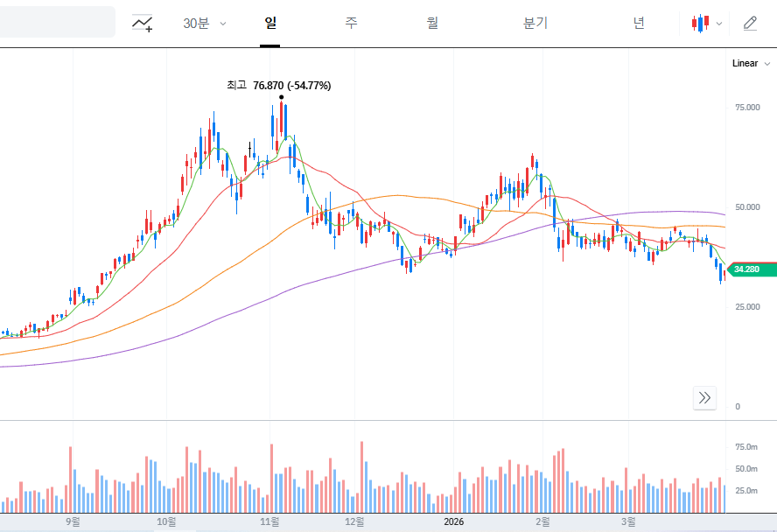Select the candlestick chart type icon
The image size is (777, 532).
point(699,24)
